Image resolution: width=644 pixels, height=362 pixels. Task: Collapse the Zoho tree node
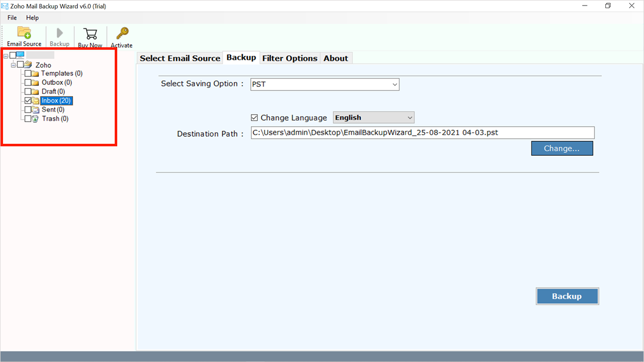click(x=14, y=65)
